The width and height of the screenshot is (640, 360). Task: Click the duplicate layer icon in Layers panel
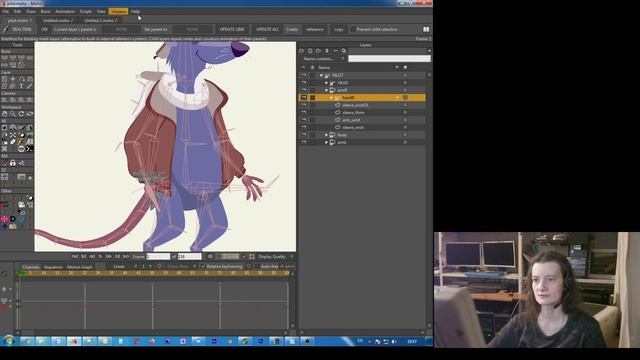pyautogui.click(x=310, y=51)
